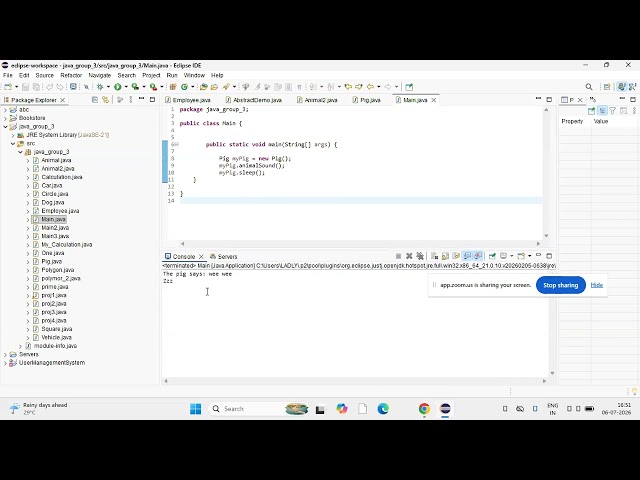Toggle Show Console on standard out
The width and height of the screenshot is (640, 480).
467,256
